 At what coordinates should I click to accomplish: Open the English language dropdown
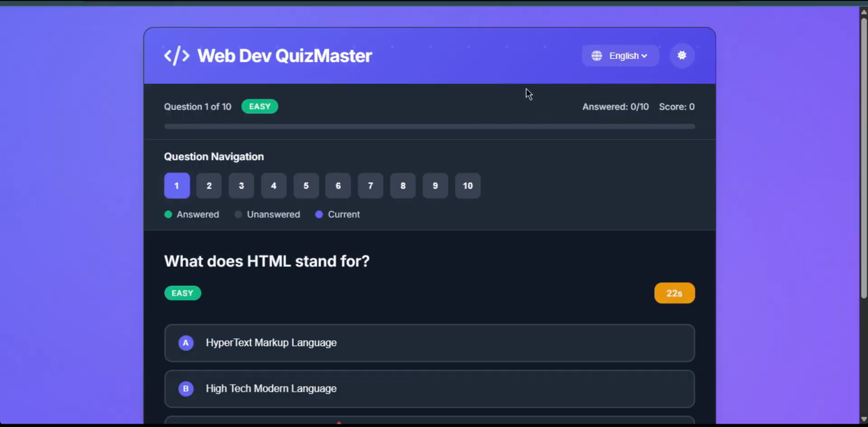click(626, 55)
